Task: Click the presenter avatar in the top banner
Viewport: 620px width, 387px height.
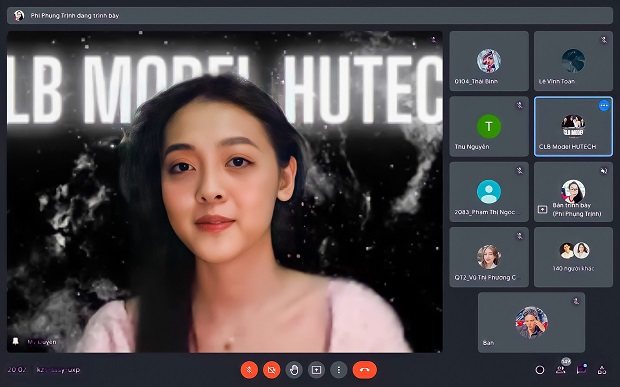Action: 19,15
